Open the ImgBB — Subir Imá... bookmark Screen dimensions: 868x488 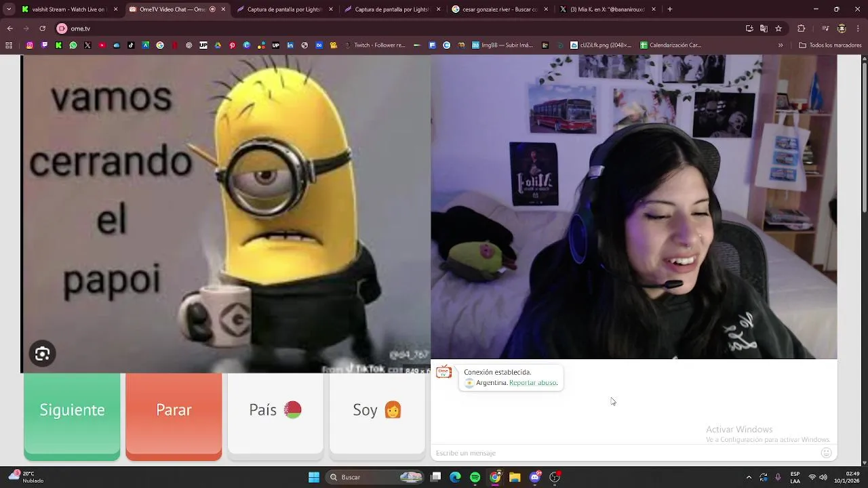(x=502, y=45)
